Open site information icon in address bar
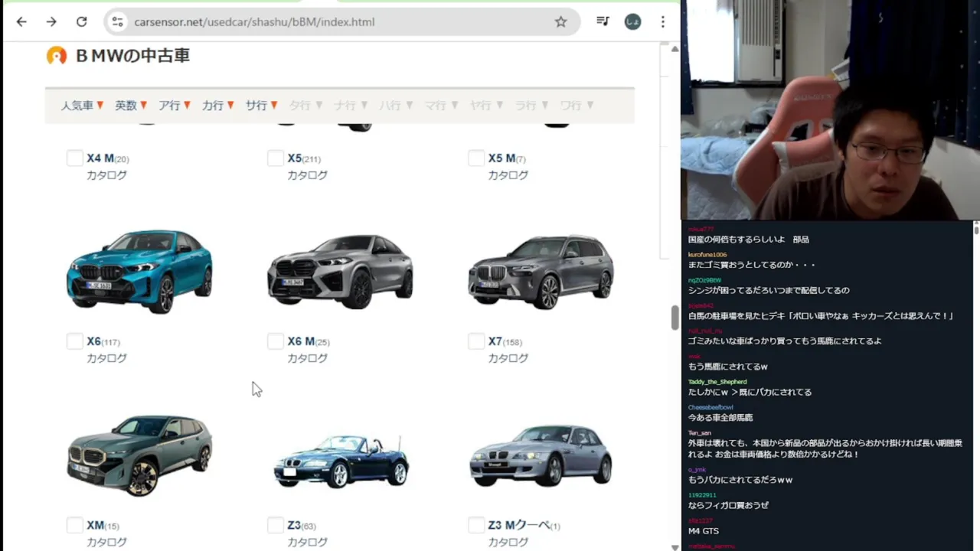Screen dimensions: 980x551 click(117, 21)
